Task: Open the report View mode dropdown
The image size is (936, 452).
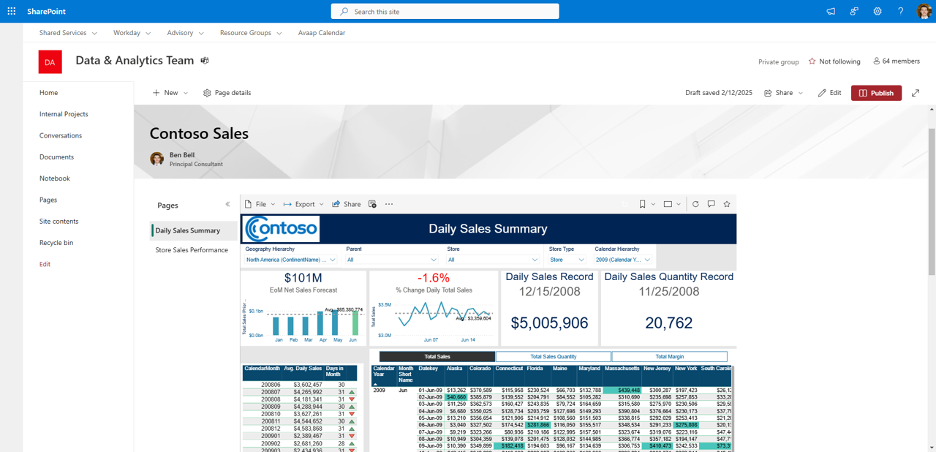Action: (x=672, y=204)
